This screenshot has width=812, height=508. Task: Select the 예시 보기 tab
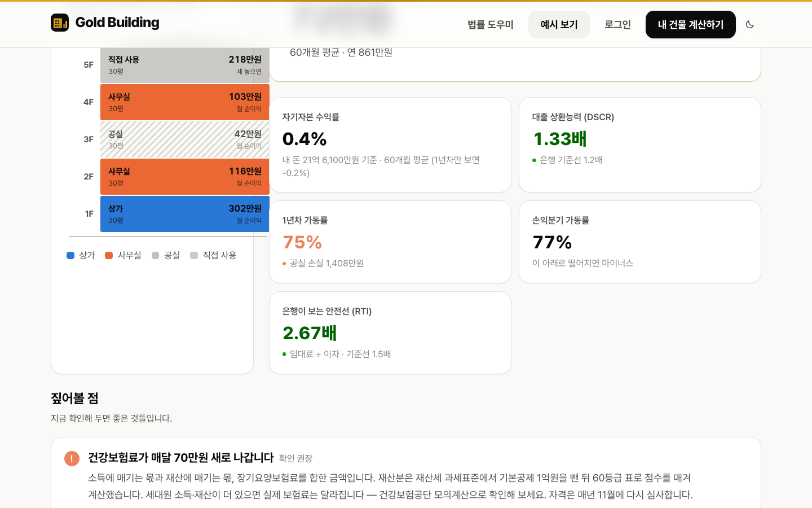(x=559, y=24)
